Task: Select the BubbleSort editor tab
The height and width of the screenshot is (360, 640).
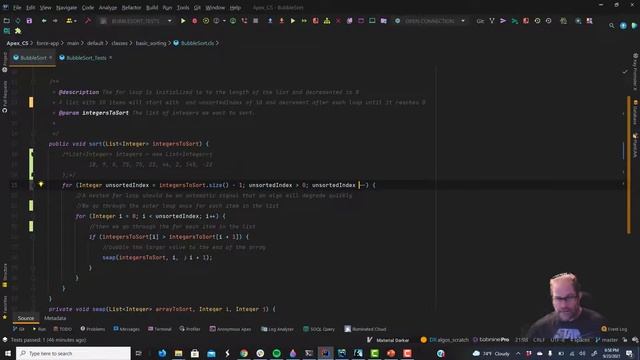Action: (33, 58)
